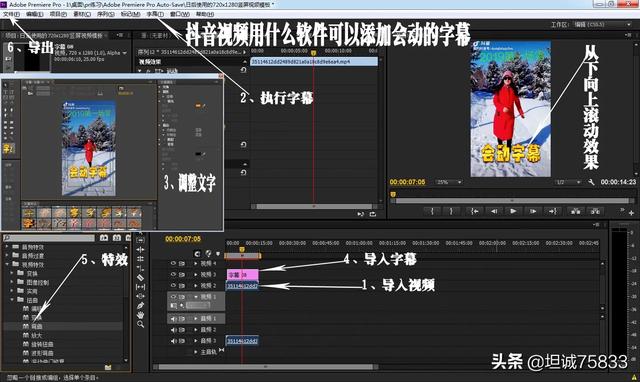This screenshot has width=640, height=382.
Task: Toggle eye visibility for track 视频 3
Action: (173, 275)
